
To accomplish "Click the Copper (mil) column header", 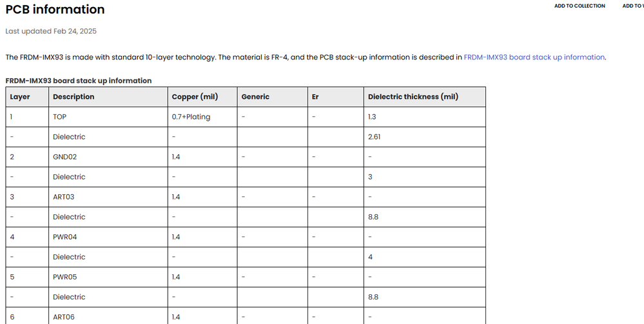I will [202, 97].
